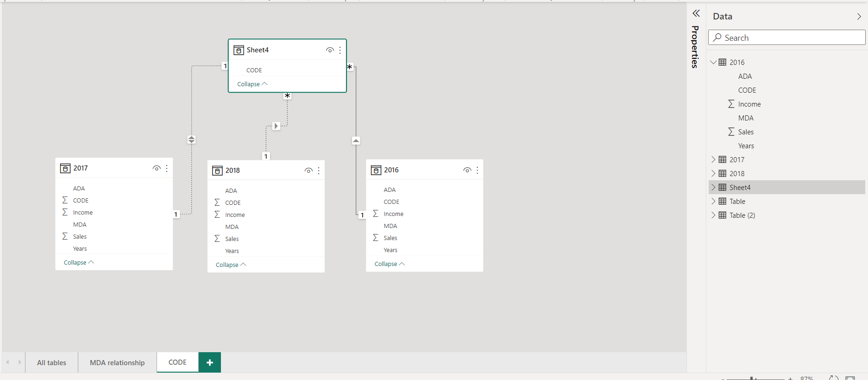Image resolution: width=868 pixels, height=380 pixels.
Task: Collapse the 2016 table in Data pane
Action: 713,62
